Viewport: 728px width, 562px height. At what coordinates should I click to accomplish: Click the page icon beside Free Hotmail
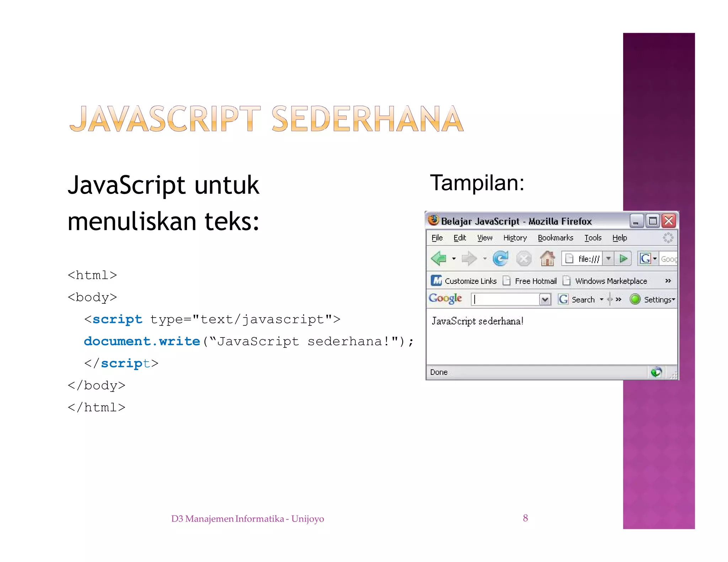click(x=507, y=281)
